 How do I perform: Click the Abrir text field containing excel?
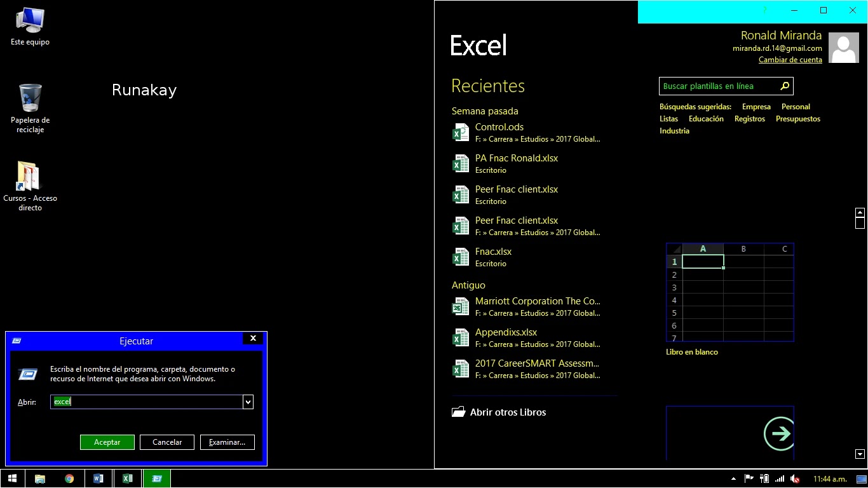147,402
